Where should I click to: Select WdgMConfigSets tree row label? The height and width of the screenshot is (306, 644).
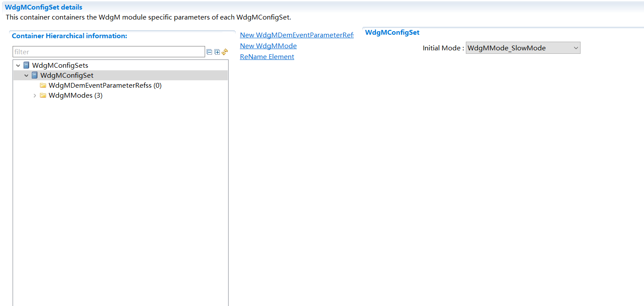point(60,66)
